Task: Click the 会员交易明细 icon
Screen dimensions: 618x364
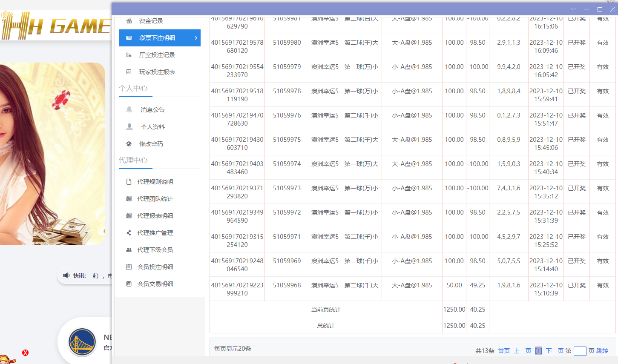Action: click(x=129, y=284)
